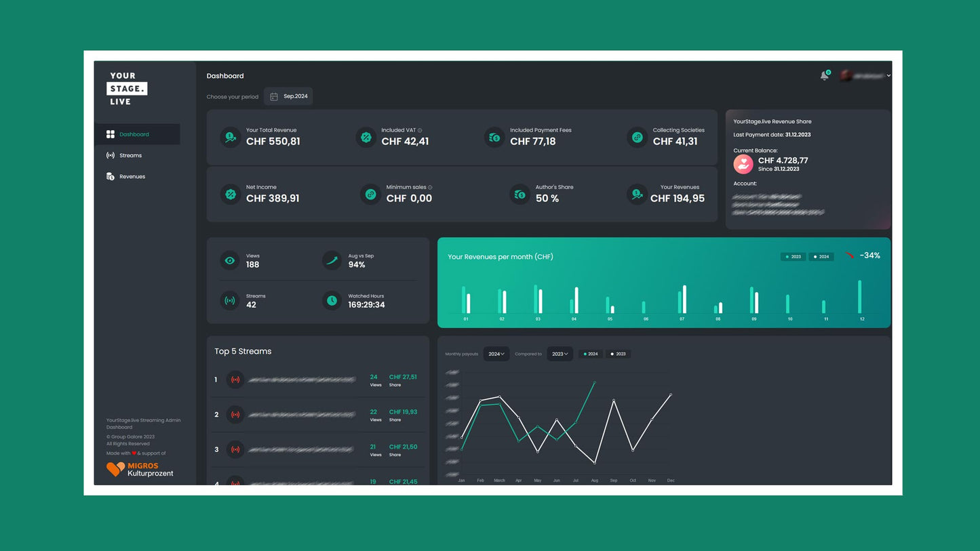Click the Your Total Revenue icon

point(231,138)
